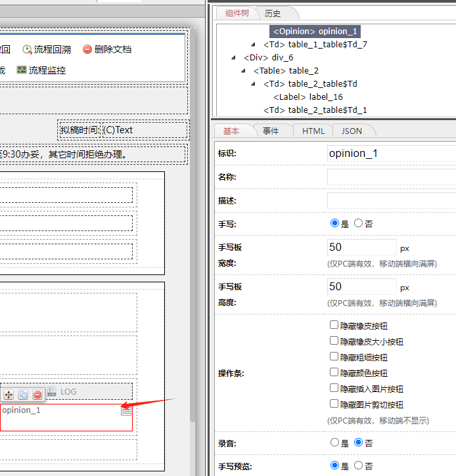The height and width of the screenshot is (476, 456).
Task: Click the 名称 input field
Action: tap(392, 177)
